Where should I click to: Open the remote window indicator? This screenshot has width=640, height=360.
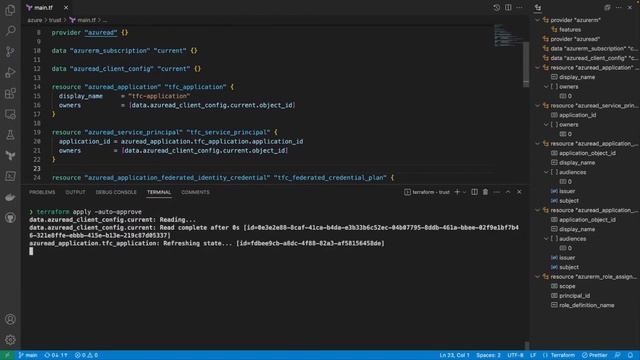click(7, 355)
